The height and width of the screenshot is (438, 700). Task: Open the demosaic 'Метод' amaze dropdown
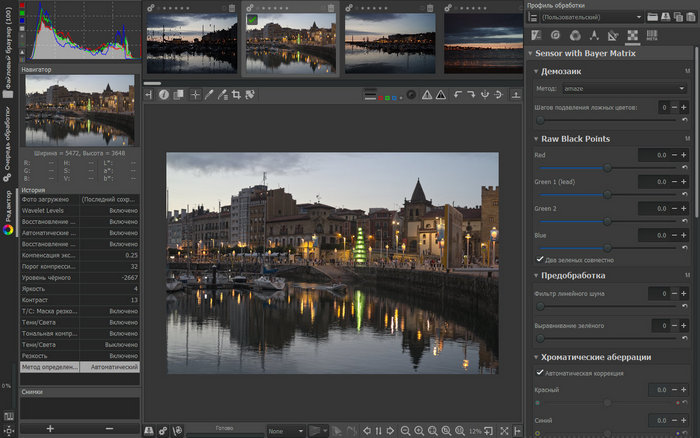click(x=624, y=88)
